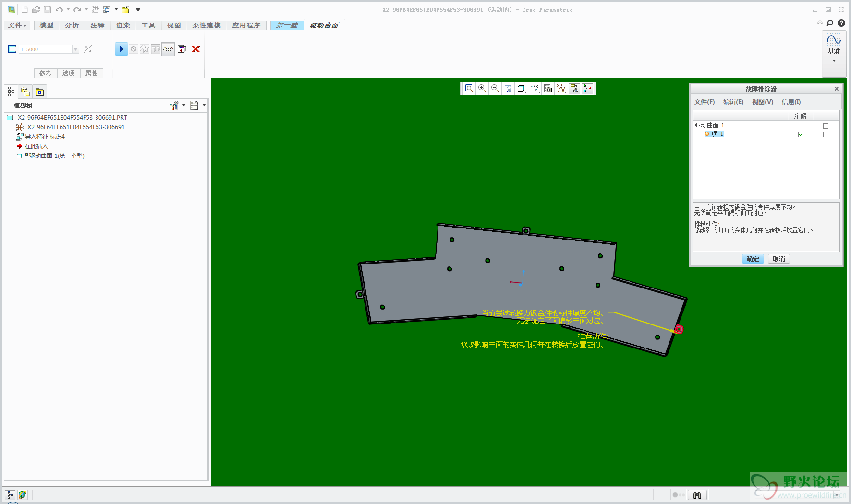This screenshot has width=851, height=504.
Task: Tick the 注解 checkbox for 项 1
Action: point(801,134)
